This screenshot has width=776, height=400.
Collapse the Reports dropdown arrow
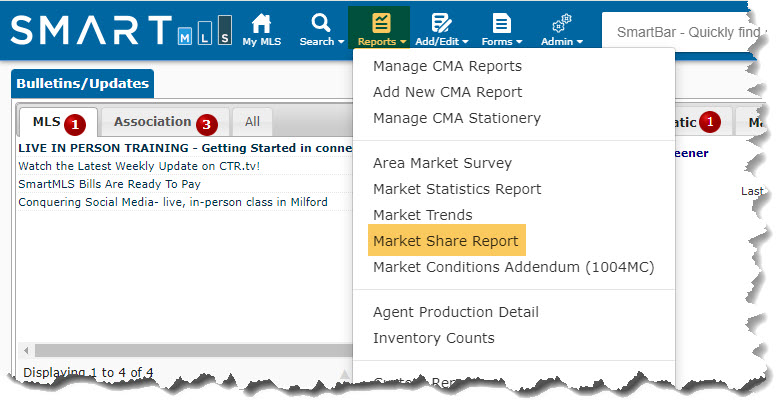pos(403,42)
